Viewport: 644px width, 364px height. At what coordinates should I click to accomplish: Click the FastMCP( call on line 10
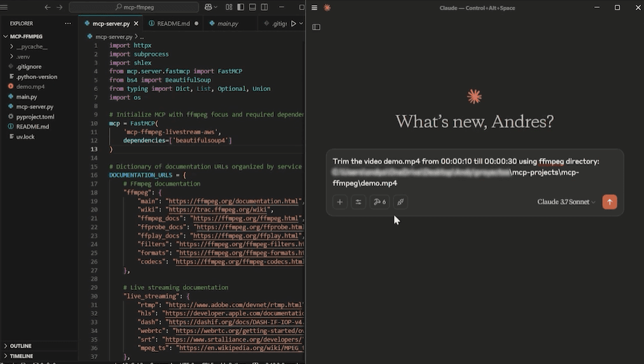[144, 123]
